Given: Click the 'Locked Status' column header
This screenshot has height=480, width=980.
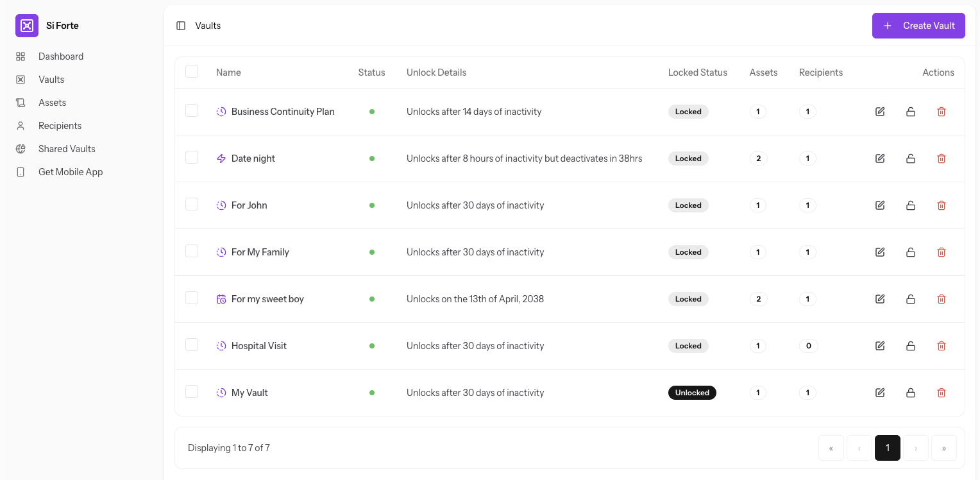Looking at the screenshot, I should pyautogui.click(x=698, y=73).
